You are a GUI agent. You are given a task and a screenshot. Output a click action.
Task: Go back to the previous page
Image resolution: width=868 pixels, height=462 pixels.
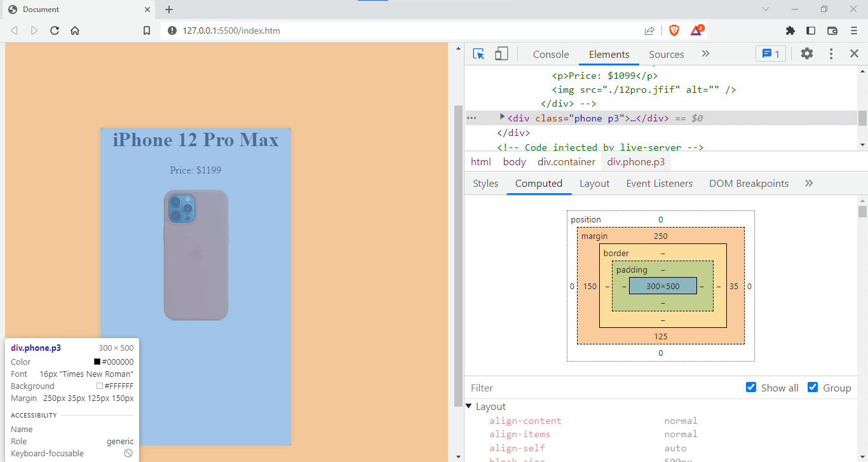pos(14,31)
